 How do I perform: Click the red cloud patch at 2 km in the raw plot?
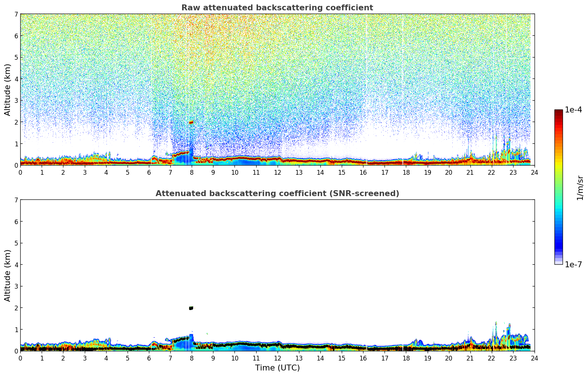coord(191,122)
